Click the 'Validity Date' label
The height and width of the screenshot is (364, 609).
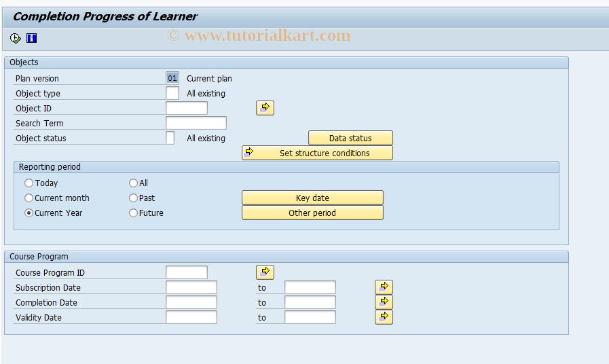tap(39, 317)
